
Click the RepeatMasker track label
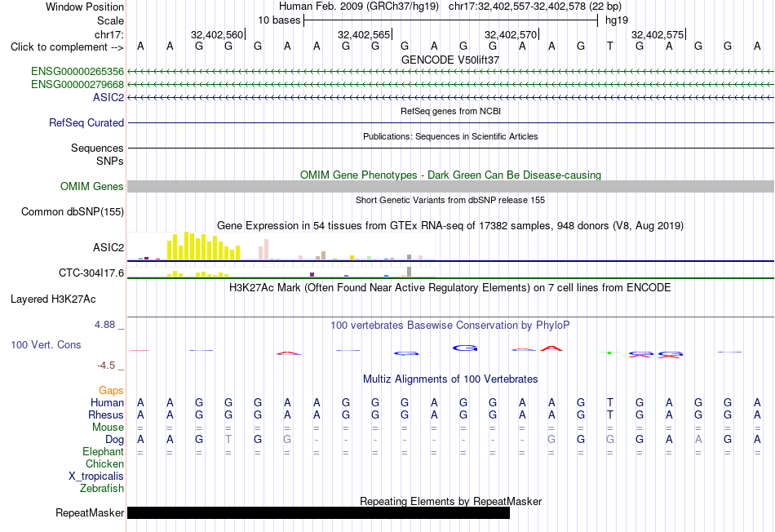(90, 512)
